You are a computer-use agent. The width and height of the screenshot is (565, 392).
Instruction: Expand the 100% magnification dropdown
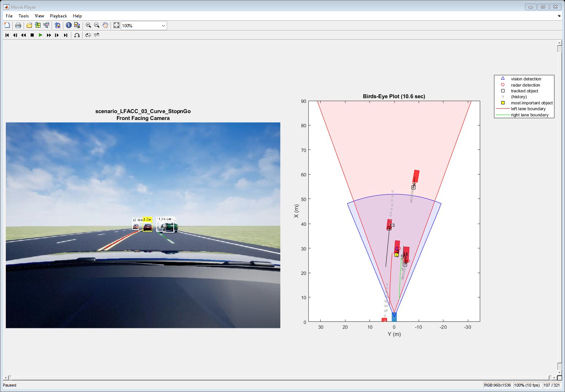point(163,25)
